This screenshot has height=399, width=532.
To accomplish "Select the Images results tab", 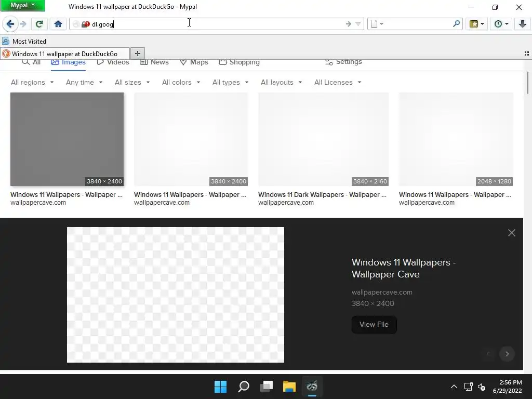I will [68, 62].
